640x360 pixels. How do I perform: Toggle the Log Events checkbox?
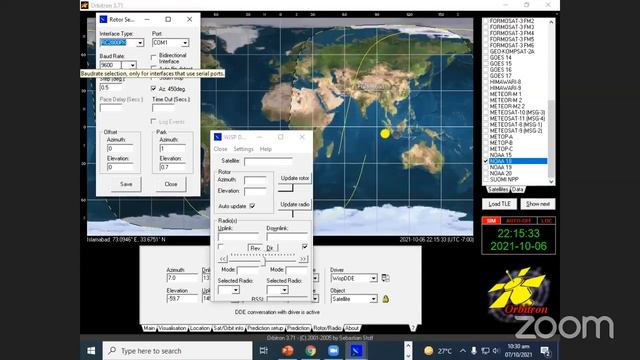click(x=153, y=121)
